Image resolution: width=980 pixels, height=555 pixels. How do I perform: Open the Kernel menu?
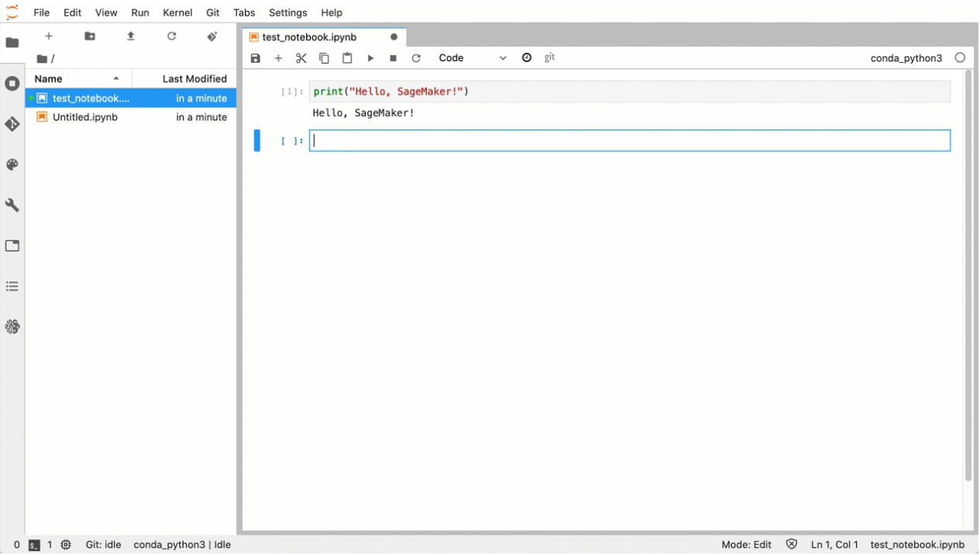pyautogui.click(x=177, y=12)
